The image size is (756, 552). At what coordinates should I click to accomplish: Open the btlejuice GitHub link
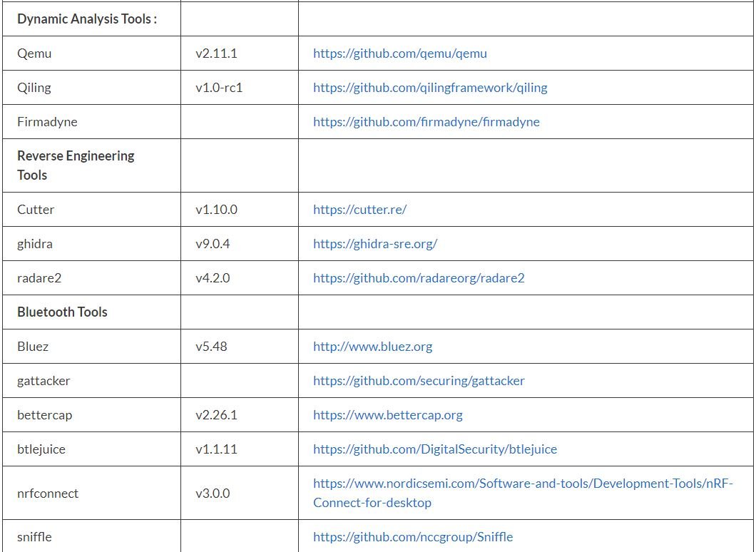[435, 449]
